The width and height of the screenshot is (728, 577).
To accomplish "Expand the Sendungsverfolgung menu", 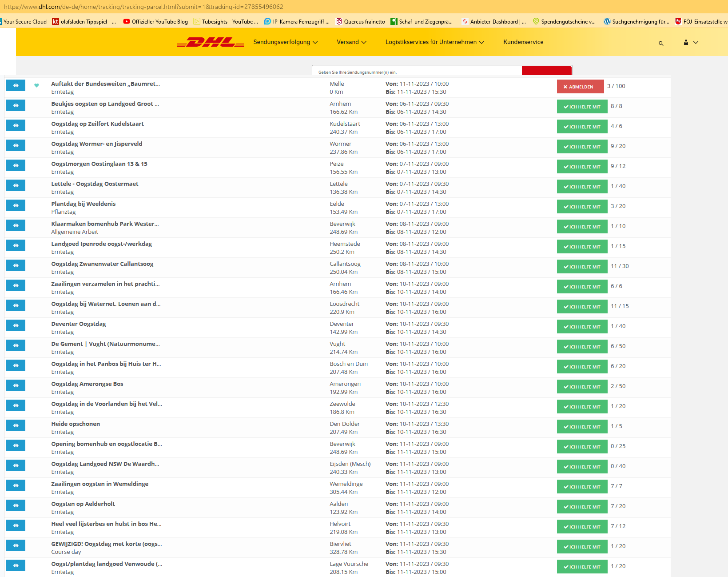I will coord(285,42).
